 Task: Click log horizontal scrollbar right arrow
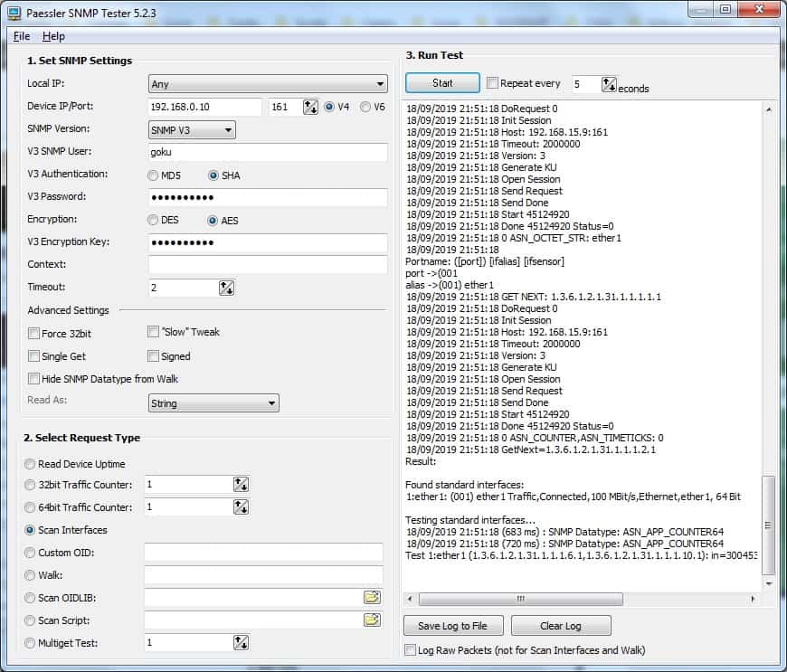point(753,599)
